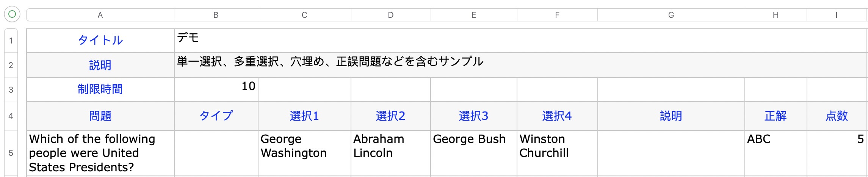Select the question cell about United States Presidents
The image size is (868, 177).
100,153
